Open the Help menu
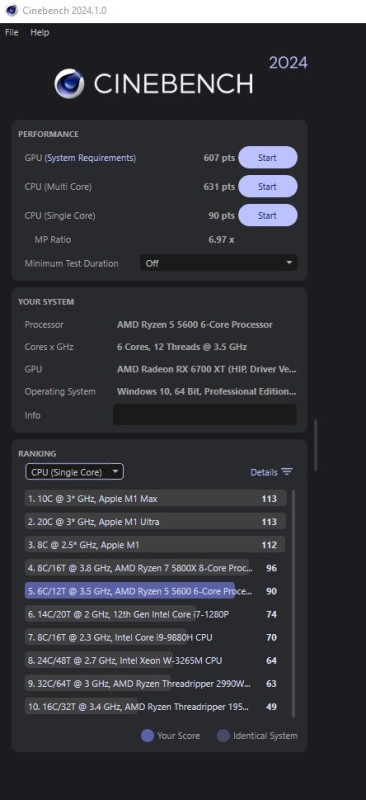Image resolution: width=366 pixels, height=800 pixels. (x=40, y=32)
